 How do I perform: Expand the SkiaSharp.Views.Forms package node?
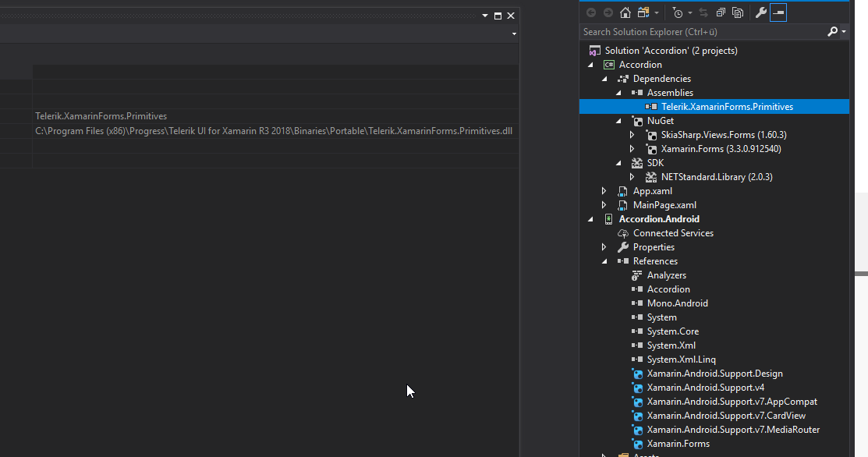click(632, 135)
